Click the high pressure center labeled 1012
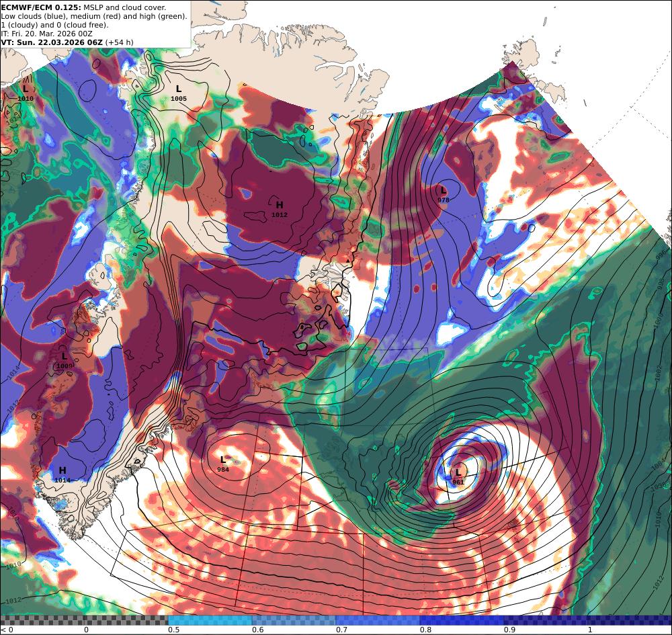Viewport: 672px width, 635px height. tap(280, 209)
